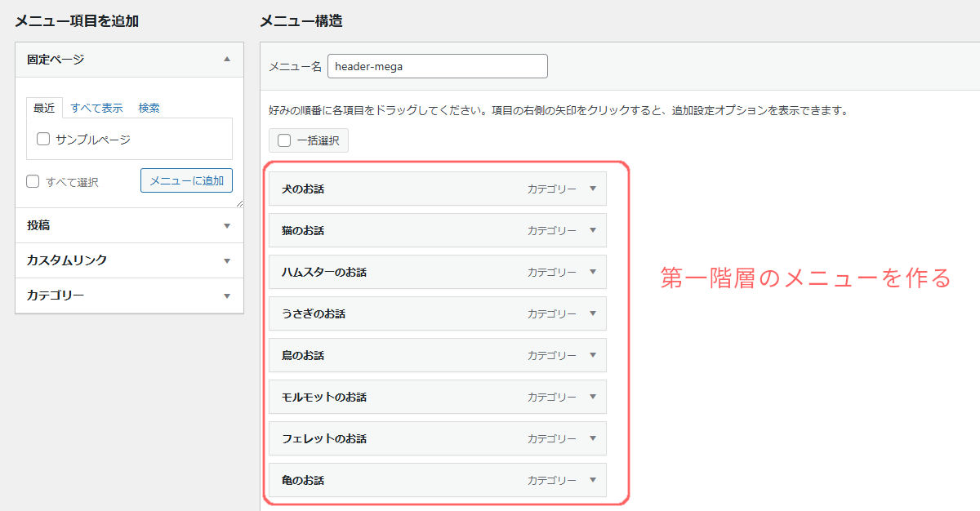Expand モルモットのお話 menu item settings
Viewport: 980px width, 511px height.
coord(593,397)
